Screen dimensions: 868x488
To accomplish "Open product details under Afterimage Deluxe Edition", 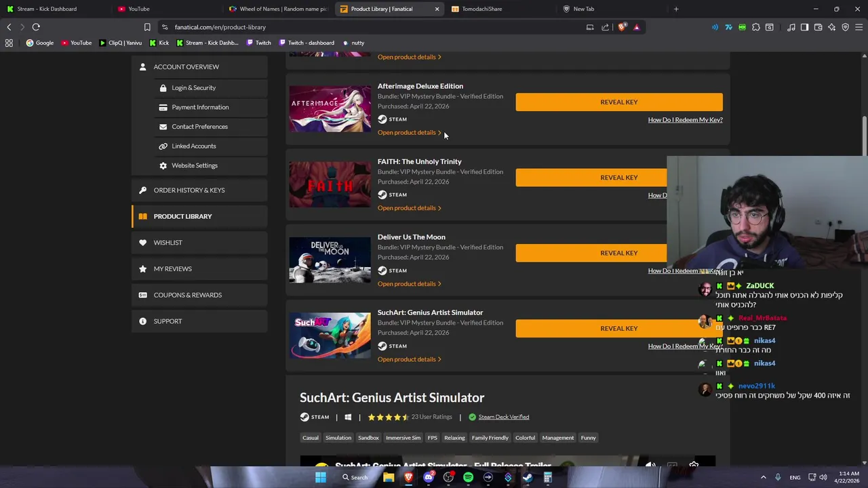I will pyautogui.click(x=409, y=132).
